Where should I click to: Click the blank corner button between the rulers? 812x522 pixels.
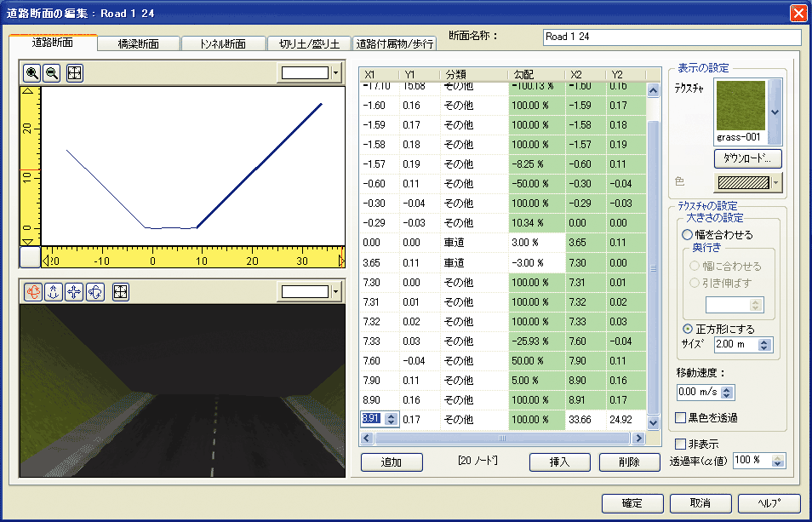point(30,257)
